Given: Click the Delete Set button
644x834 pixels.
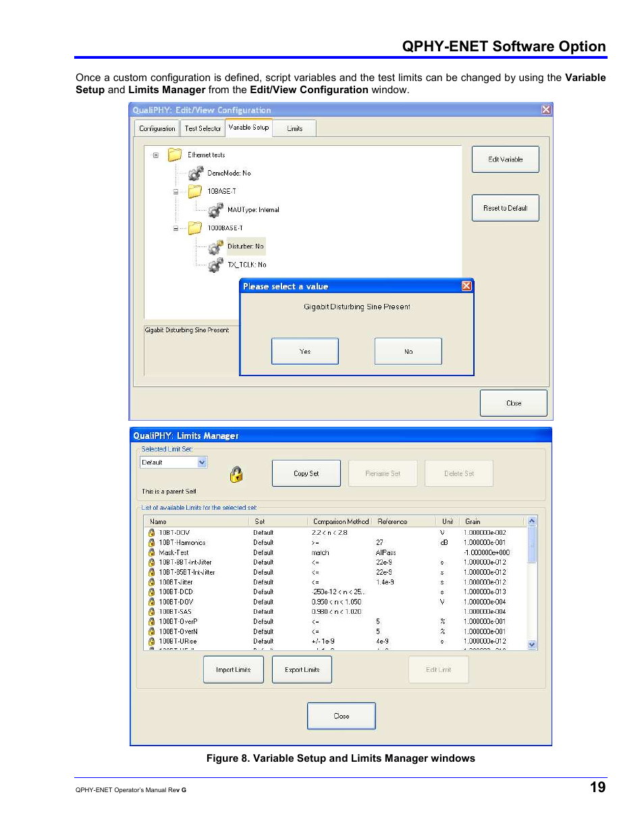Looking at the screenshot, I should [x=459, y=473].
